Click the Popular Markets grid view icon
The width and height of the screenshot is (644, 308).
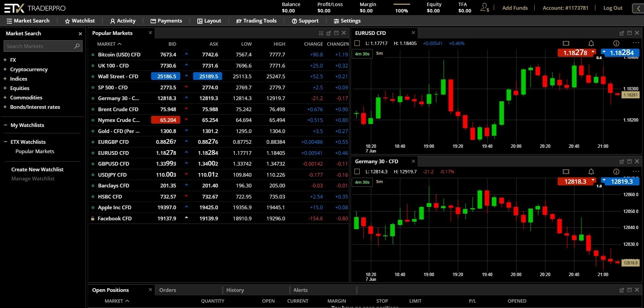[321, 33]
